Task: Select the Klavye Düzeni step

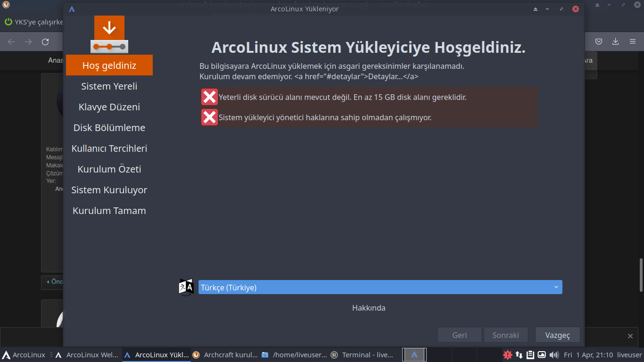Action: (109, 107)
